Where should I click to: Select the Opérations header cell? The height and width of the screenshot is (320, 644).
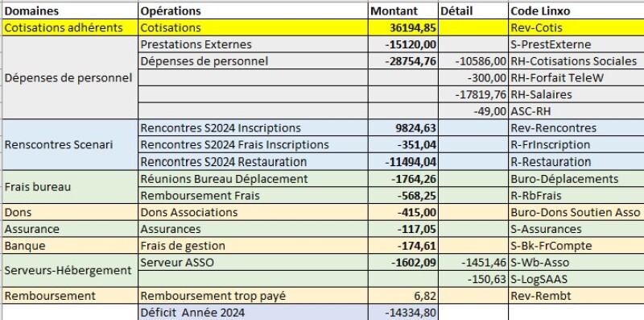(x=253, y=10)
